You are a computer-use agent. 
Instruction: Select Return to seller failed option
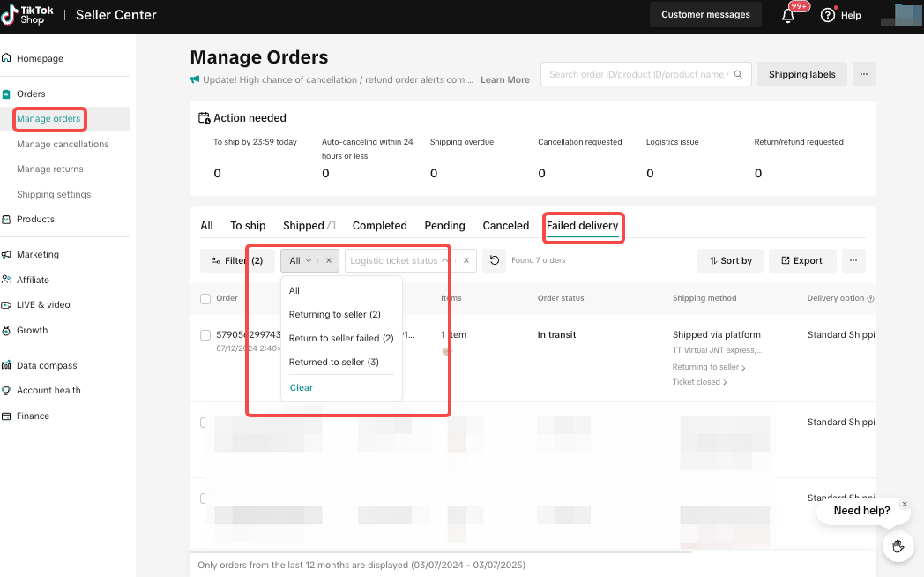point(341,338)
